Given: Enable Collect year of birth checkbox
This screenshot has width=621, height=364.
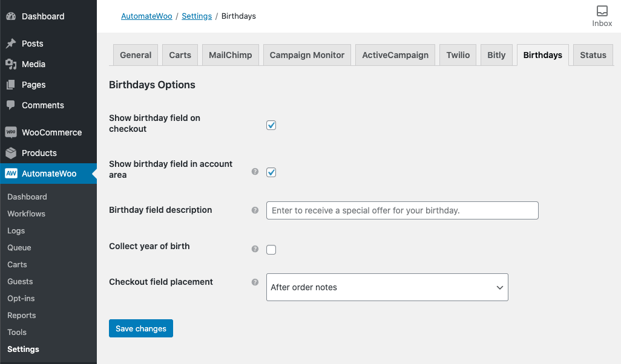Looking at the screenshot, I should [271, 250].
